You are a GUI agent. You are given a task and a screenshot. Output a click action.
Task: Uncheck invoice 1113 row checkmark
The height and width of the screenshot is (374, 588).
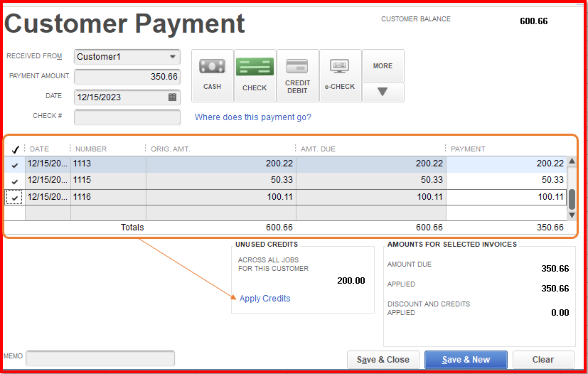(15, 164)
